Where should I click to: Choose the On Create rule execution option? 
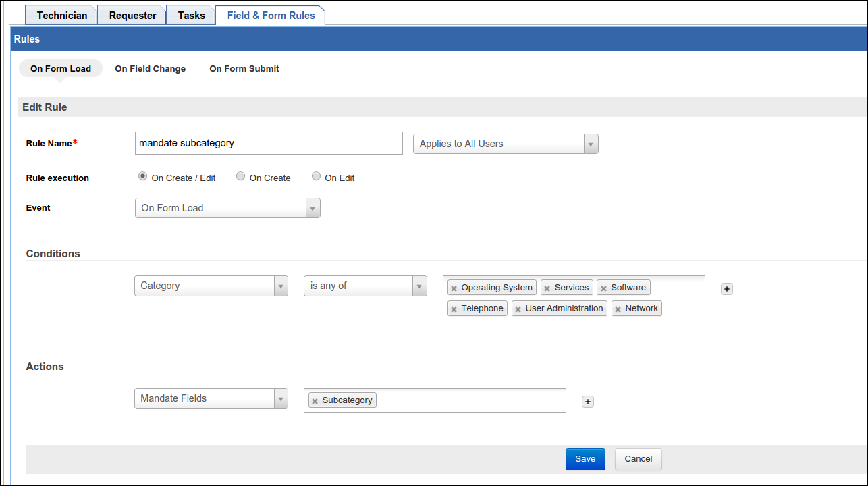(x=240, y=176)
